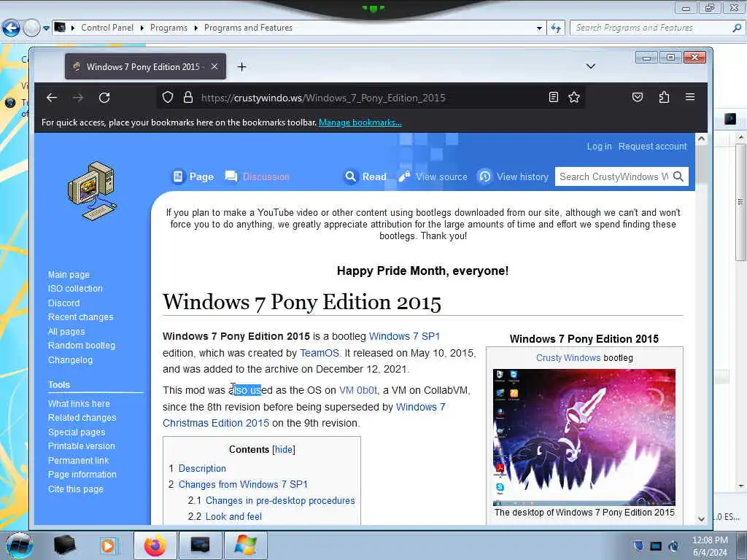The width and height of the screenshot is (747, 560).
Task: Open Related changes tool link
Action: point(82,418)
